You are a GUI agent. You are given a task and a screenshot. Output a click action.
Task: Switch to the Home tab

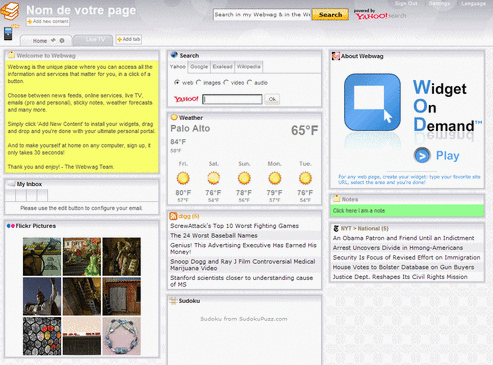click(x=40, y=41)
